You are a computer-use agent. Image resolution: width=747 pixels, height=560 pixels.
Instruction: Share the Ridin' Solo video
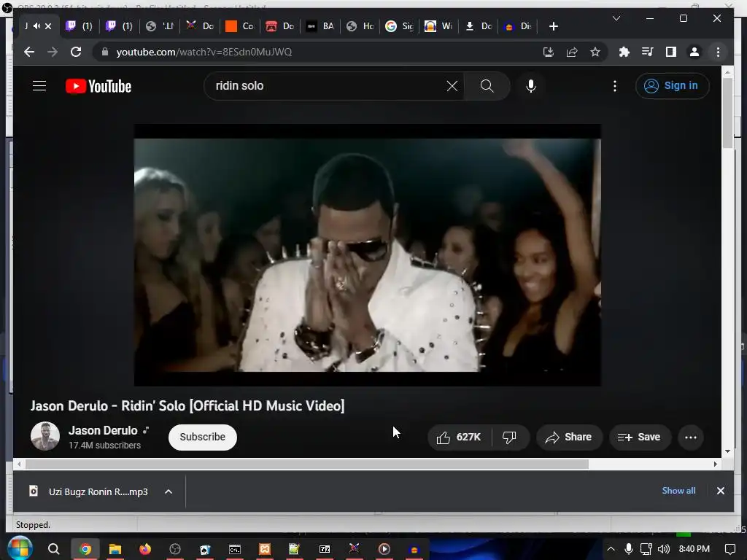point(569,437)
